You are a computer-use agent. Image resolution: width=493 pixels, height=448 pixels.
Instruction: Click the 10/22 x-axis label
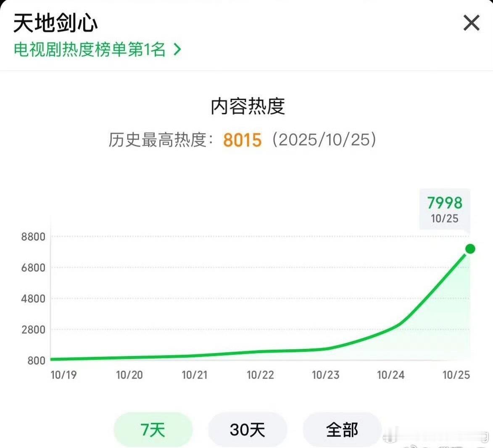tap(260, 375)
